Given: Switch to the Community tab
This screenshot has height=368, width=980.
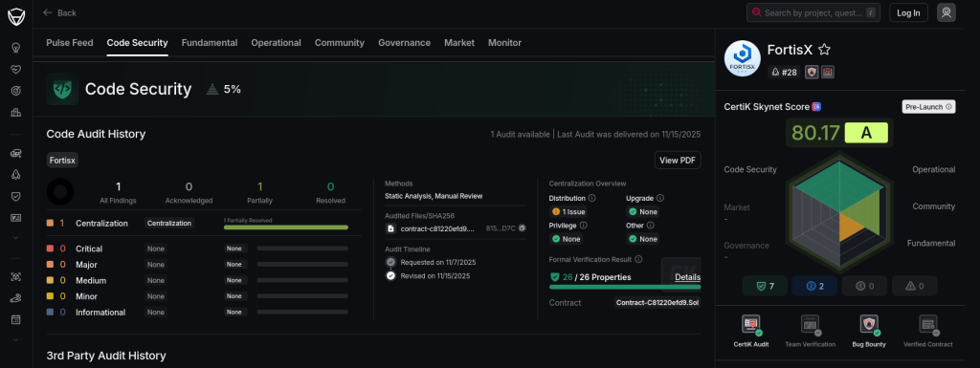Looking at the screenshot, I should [x=340, y=42].
